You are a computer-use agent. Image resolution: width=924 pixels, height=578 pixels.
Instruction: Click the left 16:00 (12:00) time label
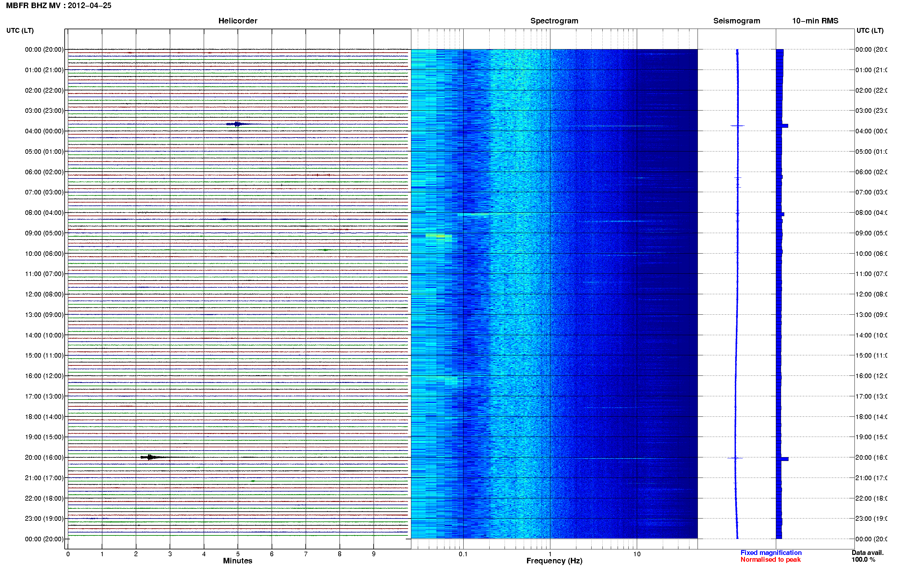pos(44,376)
